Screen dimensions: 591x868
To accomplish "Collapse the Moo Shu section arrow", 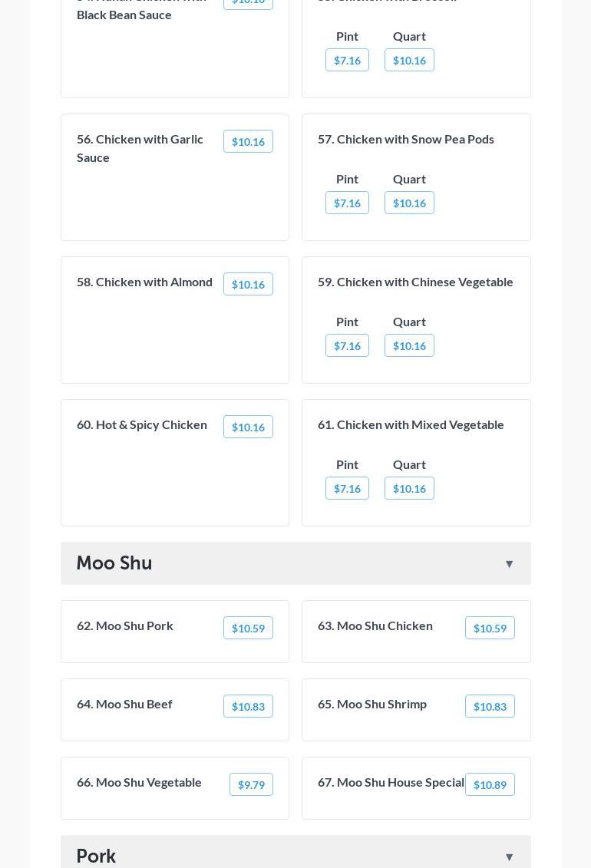I will (509, 564).
